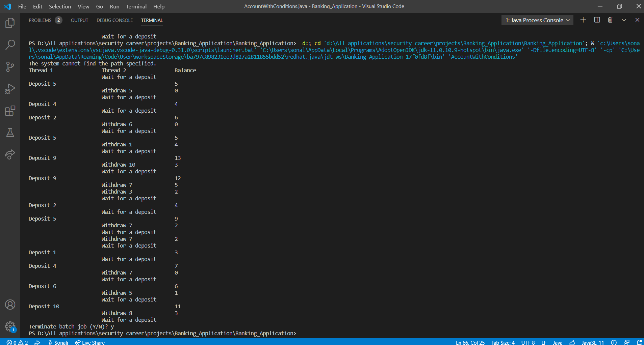Viewport: 644px width, 345px height.
Task: Click 'Deposit 6' output line
Action: [43, 286]
